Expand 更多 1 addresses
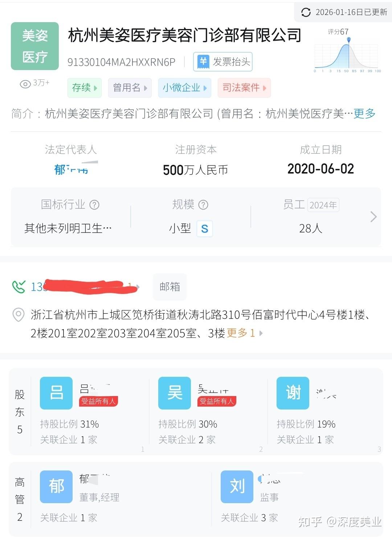The width and height of the screenshot is (392, 538). pos(244,333)
